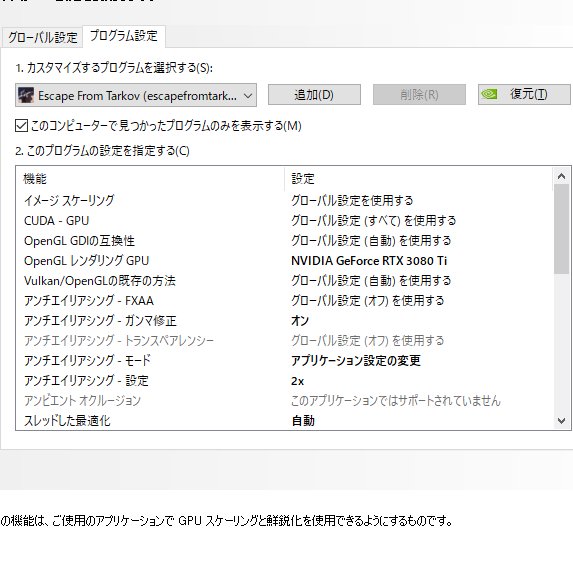Select the アンチエイリアシング - ガンマ修正 row

tap(285, 321)
